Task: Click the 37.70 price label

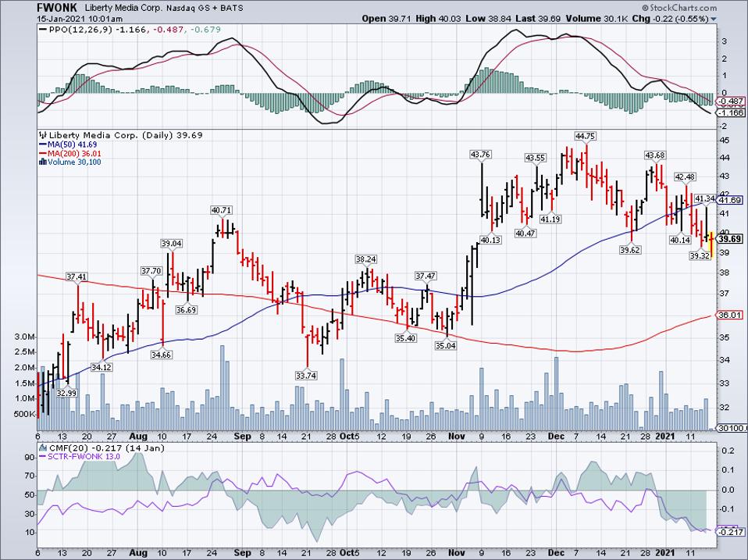Action: click(x=151, y=271)
